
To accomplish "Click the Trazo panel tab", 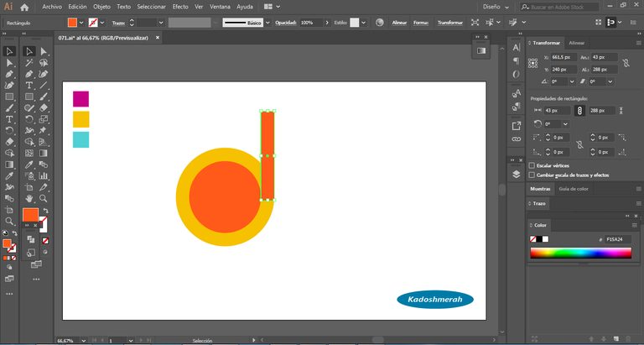I will [x=539, y=203].
